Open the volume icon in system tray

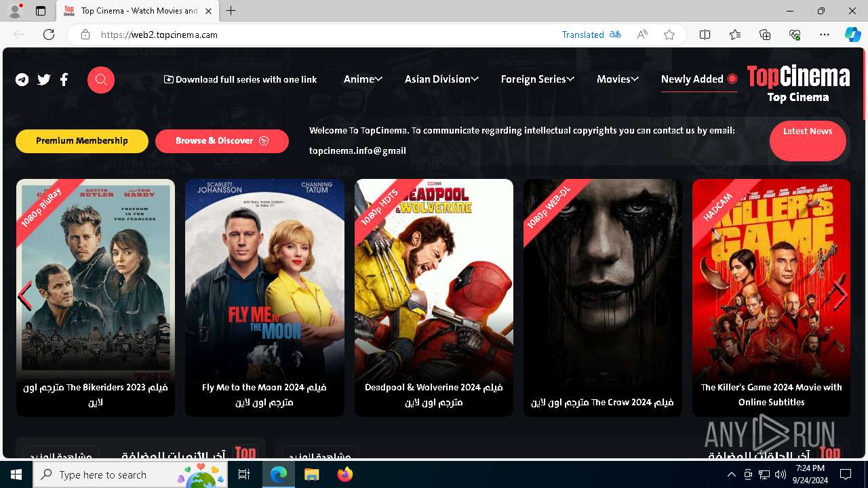tap(781, 474)
